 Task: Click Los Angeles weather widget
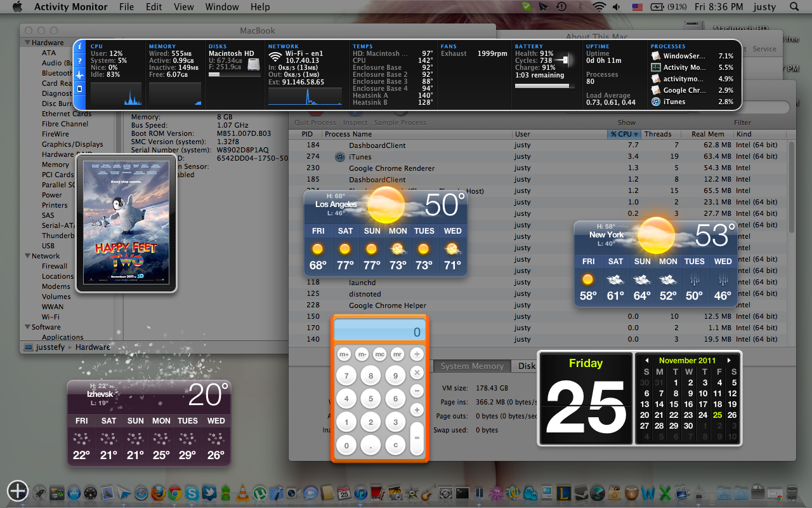(x=385, y=232)
